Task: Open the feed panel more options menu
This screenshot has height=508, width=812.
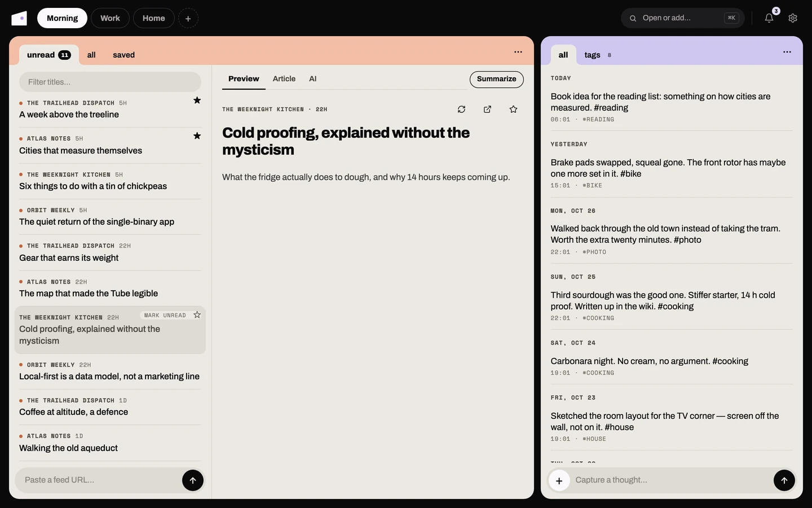Action: click(x=518, y=52)
